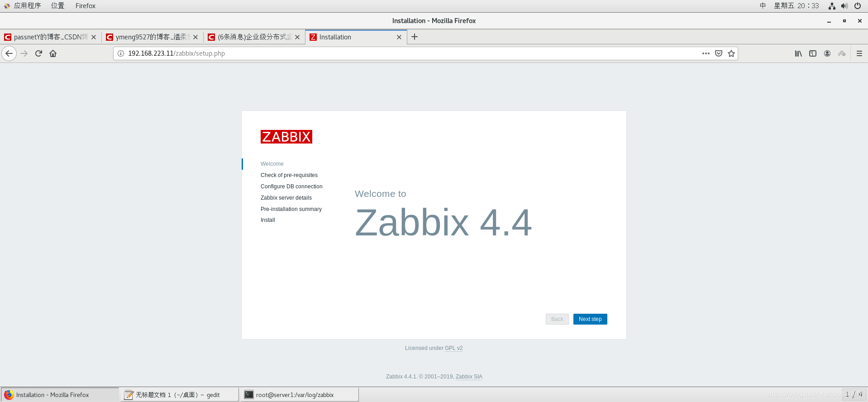
Task: Open the network status tray icon
Action: [832, 6]
